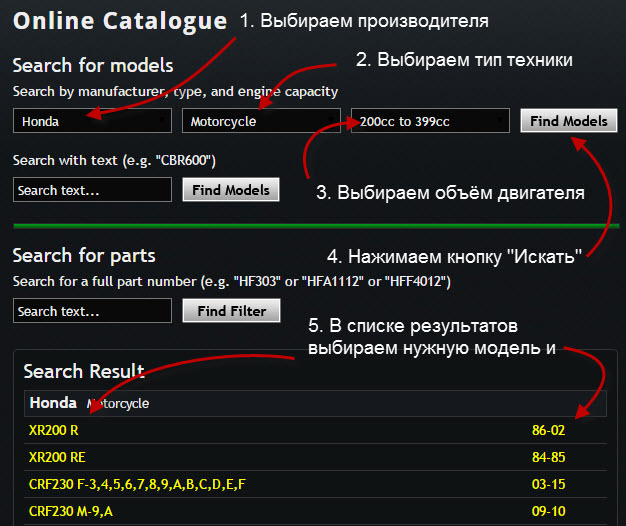Click the Search Result heading

tap(83, 371)
